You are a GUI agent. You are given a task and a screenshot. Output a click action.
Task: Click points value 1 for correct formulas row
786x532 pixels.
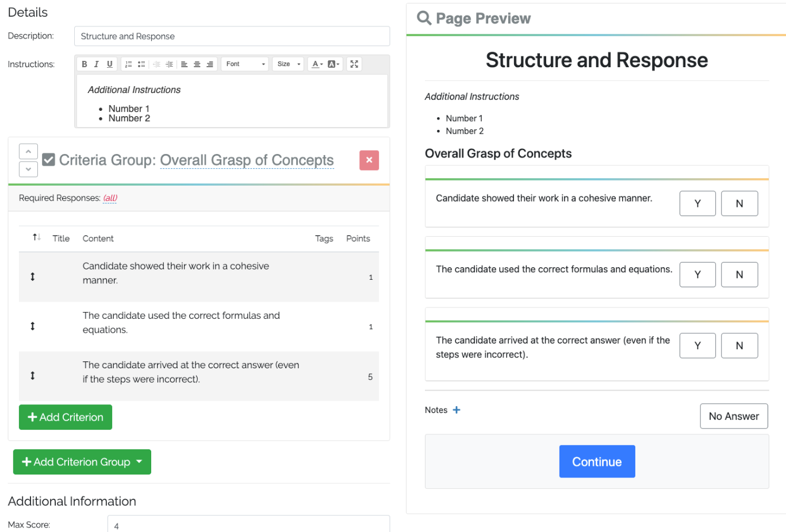click(x=371, y=327)
